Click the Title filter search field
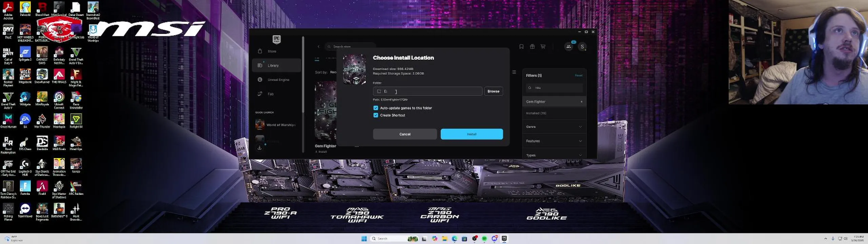This screenshot has width=868, height=244. (x=554, y=88)
